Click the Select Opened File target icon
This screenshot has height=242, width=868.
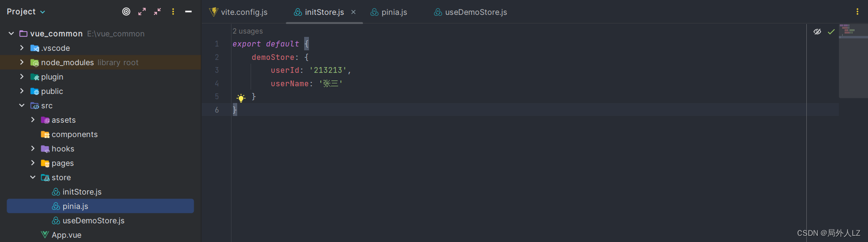(x=126, y=12)
